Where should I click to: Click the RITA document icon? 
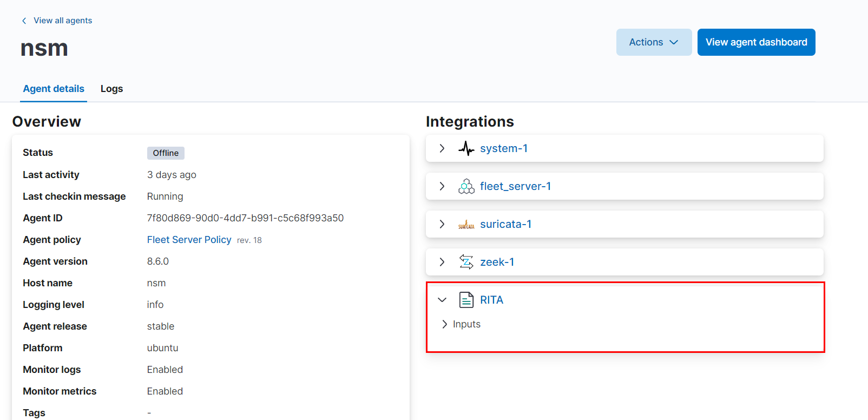(466, 300)
